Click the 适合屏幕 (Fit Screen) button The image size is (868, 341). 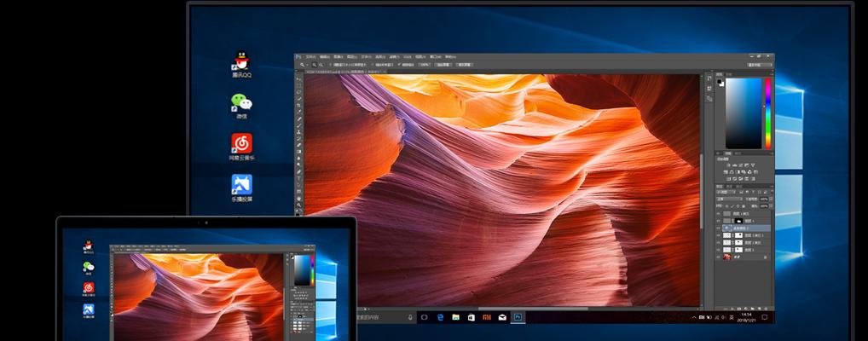(x=443, y=65)
